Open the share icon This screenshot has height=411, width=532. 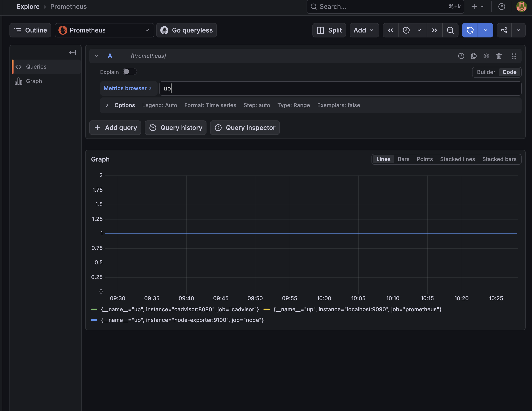point(504,30)
